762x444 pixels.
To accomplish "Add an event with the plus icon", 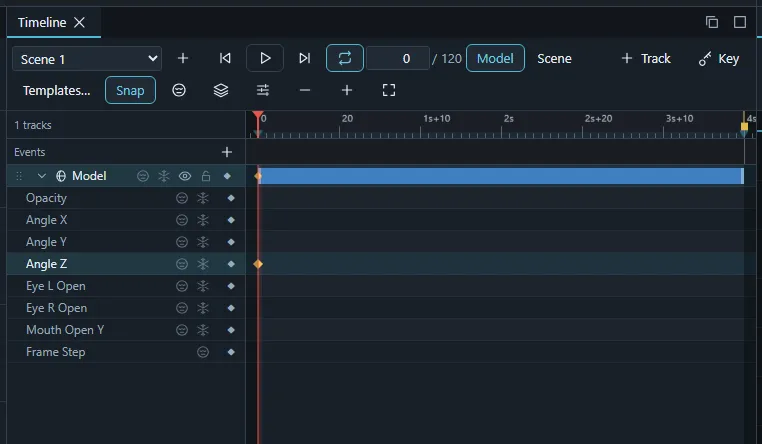I will point(226,152).
